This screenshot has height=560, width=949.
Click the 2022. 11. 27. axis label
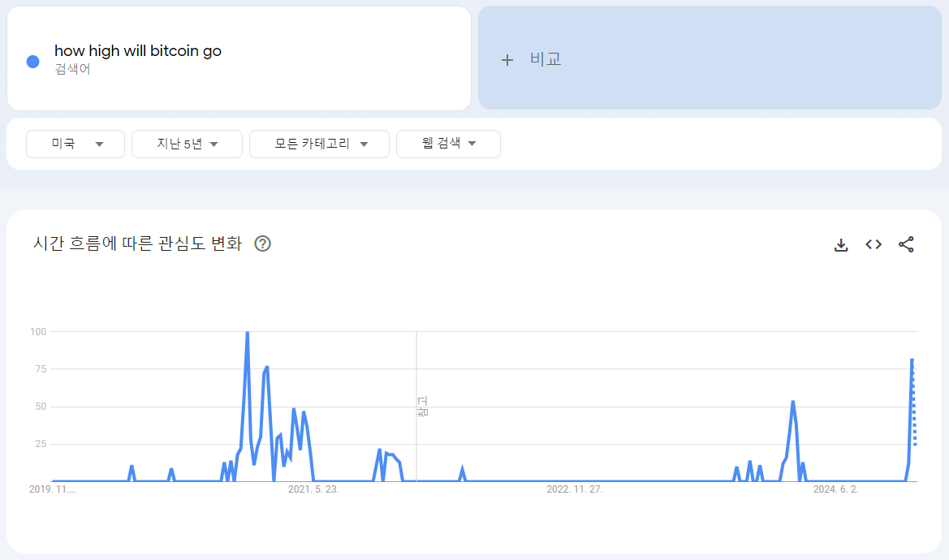tap(575, 489)
